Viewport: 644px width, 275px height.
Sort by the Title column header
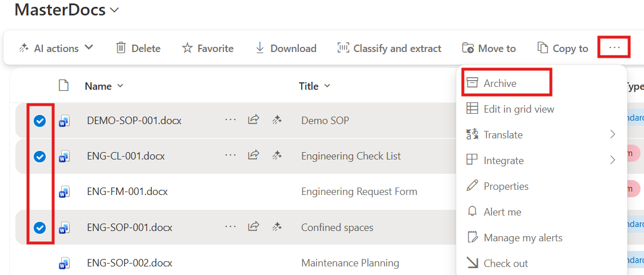click(x=309, y=86)
